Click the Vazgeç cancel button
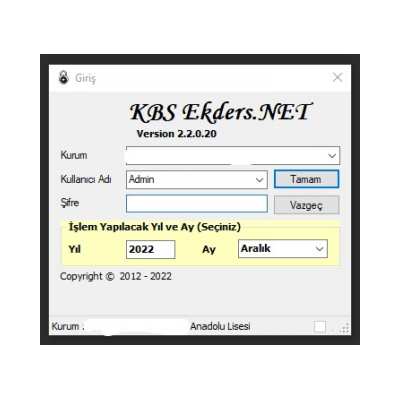Image resolution: width=400 pixels, height=400 pixels. [306, 205]
